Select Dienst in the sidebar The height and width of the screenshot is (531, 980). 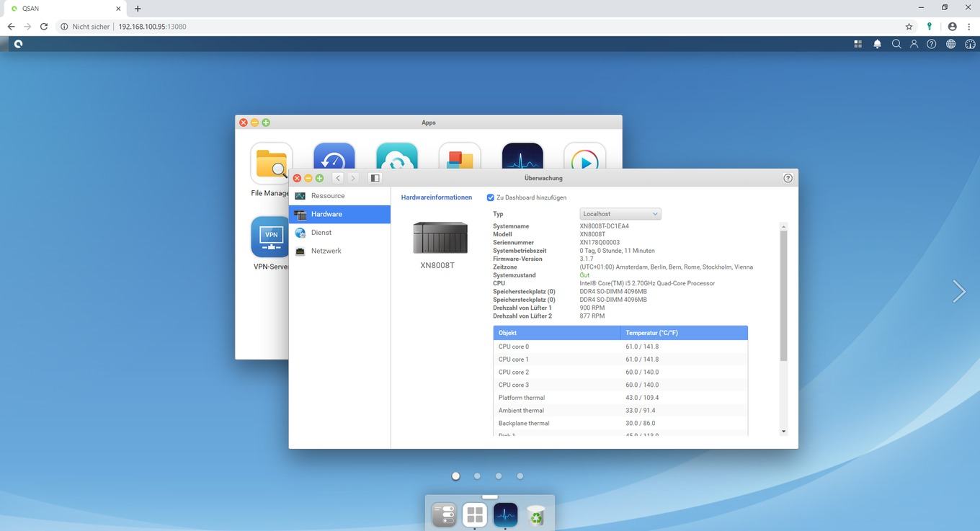click(339, 233)
